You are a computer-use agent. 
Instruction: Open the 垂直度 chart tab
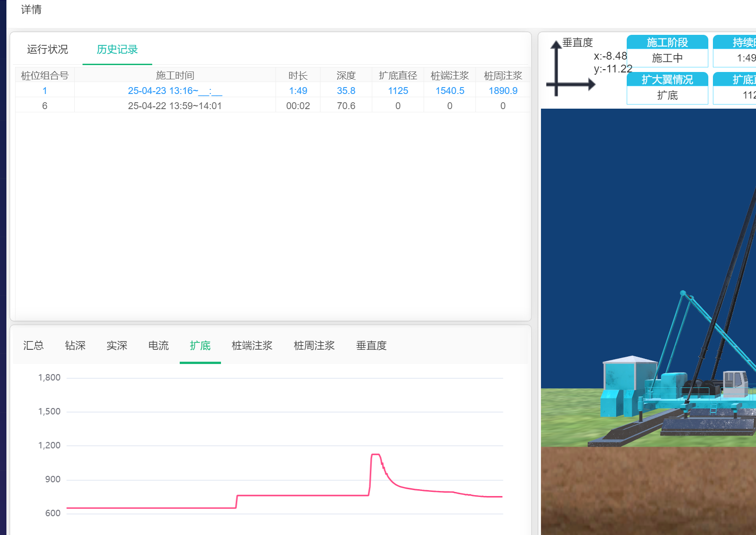pyautogui.click(x=371, y=346)
